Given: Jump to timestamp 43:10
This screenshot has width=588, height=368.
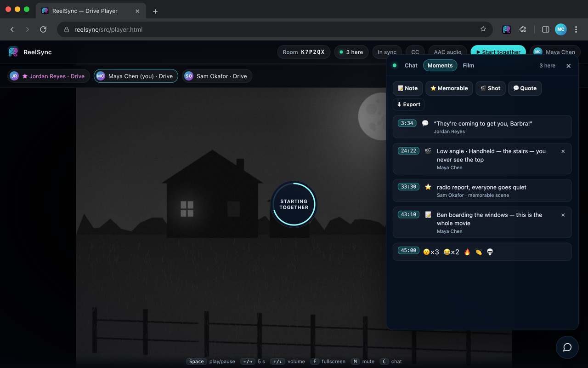Looking at the screenshot, I should tap(408, 214).
